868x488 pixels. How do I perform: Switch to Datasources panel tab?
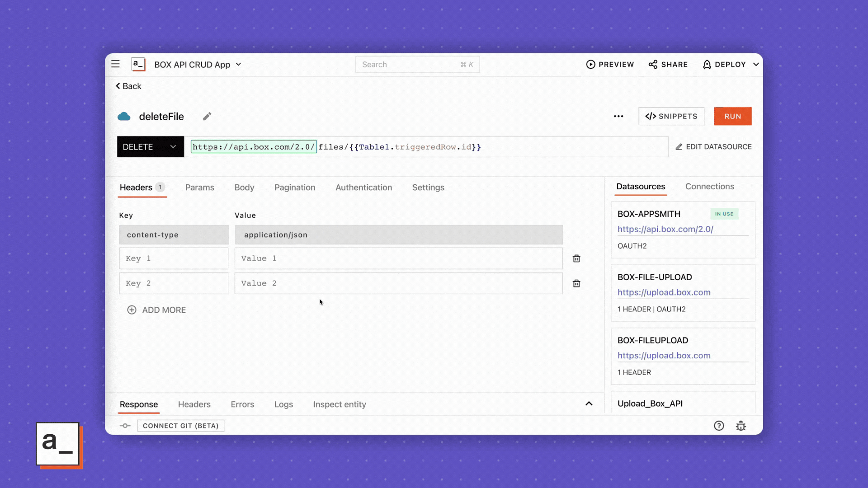point(641,187)
